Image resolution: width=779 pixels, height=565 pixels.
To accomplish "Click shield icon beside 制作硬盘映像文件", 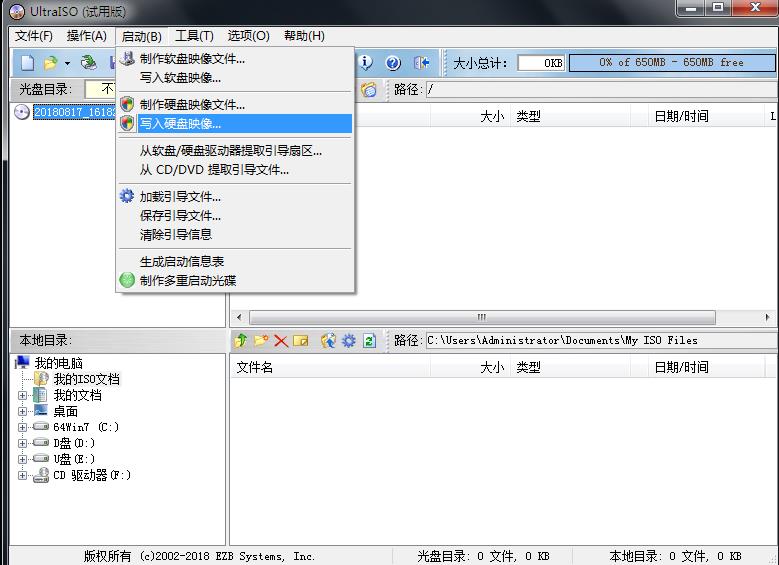I will (127, 104).
